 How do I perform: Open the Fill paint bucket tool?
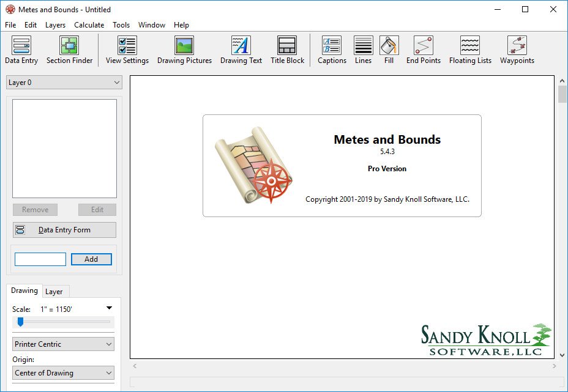pos(389,50)
